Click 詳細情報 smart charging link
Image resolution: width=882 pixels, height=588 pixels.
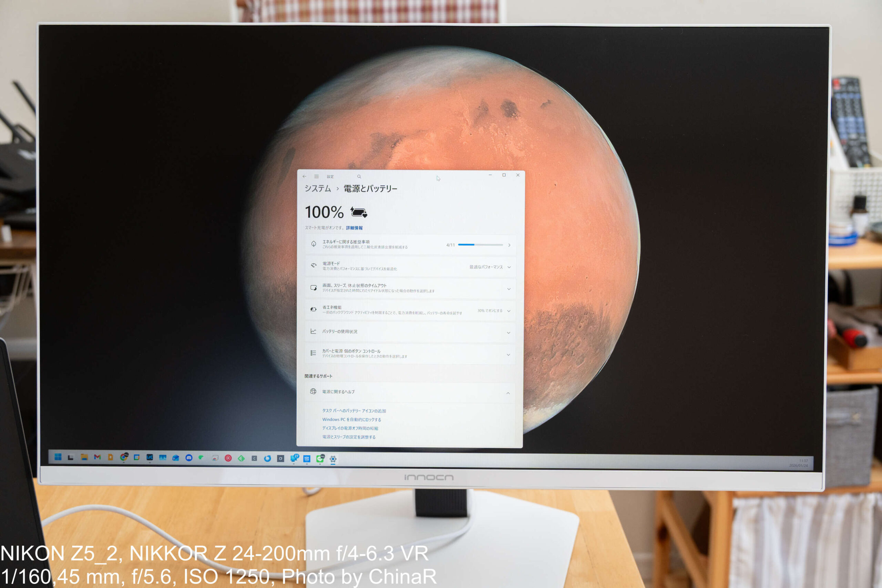pos(354,228)
